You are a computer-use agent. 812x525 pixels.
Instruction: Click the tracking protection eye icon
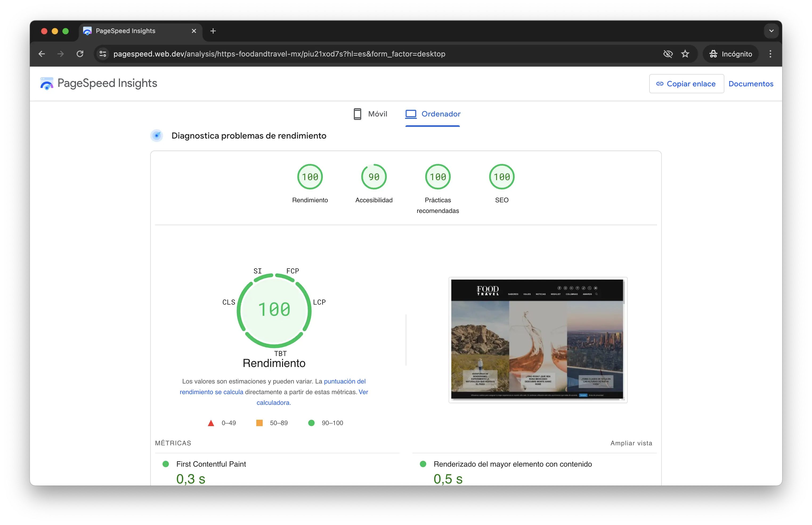click(668, 54)
